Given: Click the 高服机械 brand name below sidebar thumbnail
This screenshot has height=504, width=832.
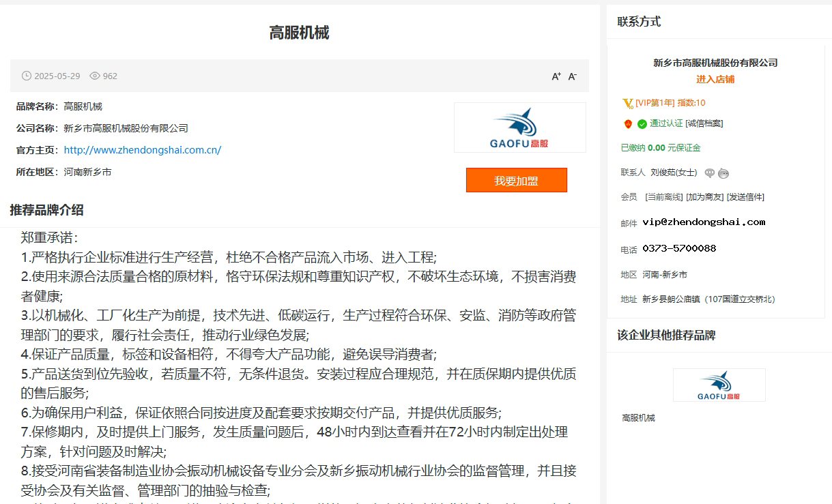Looking at the screenshot, I should 638,418.
